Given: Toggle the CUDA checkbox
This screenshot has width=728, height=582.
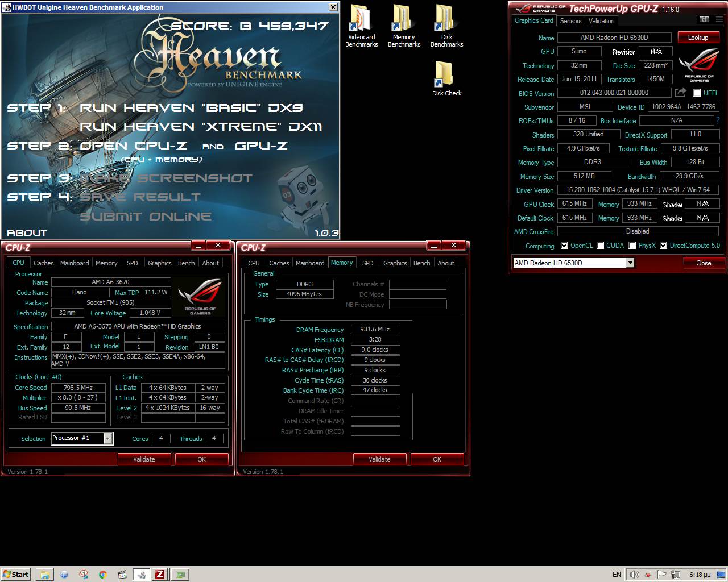Looking at the screenshot, I should click(601, 246).
